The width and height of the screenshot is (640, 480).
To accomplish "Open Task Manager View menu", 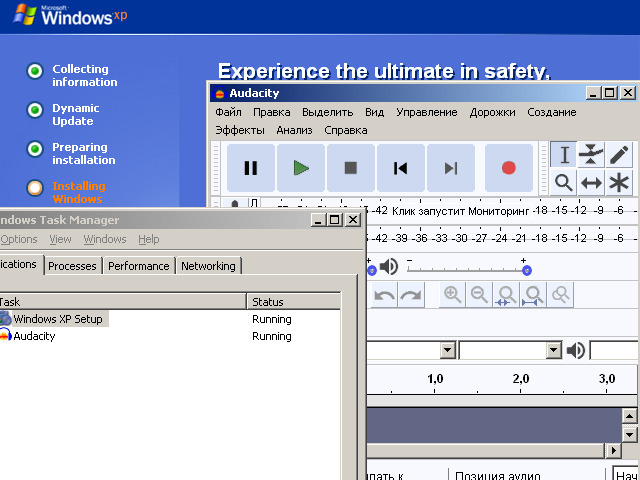I will point(60,239).
